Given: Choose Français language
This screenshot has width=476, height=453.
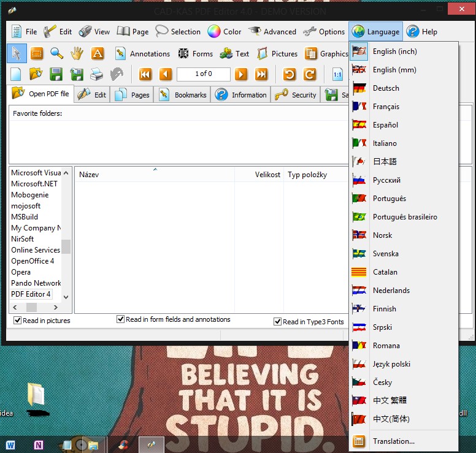Looking at the screenshot, I should (404, 107).
